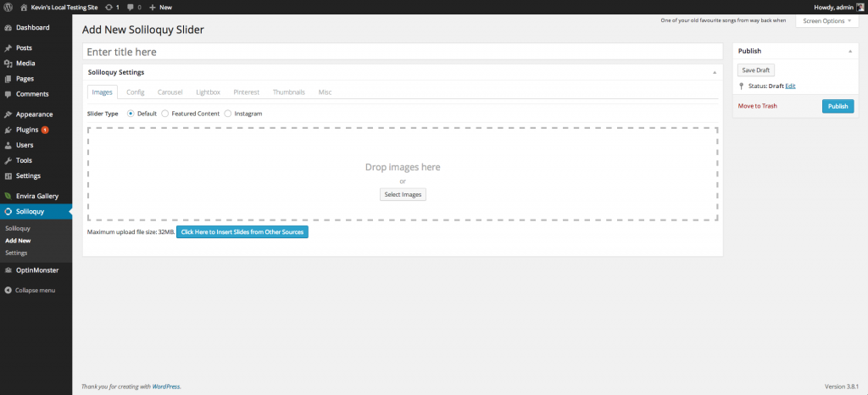Open the Media library sidebar item
This screenshot has width=868, height=395.
25,64
